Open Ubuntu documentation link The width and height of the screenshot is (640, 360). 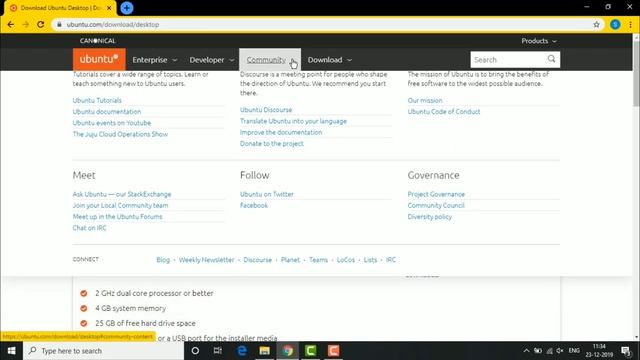pyautogui.click(x=107, y=111)
